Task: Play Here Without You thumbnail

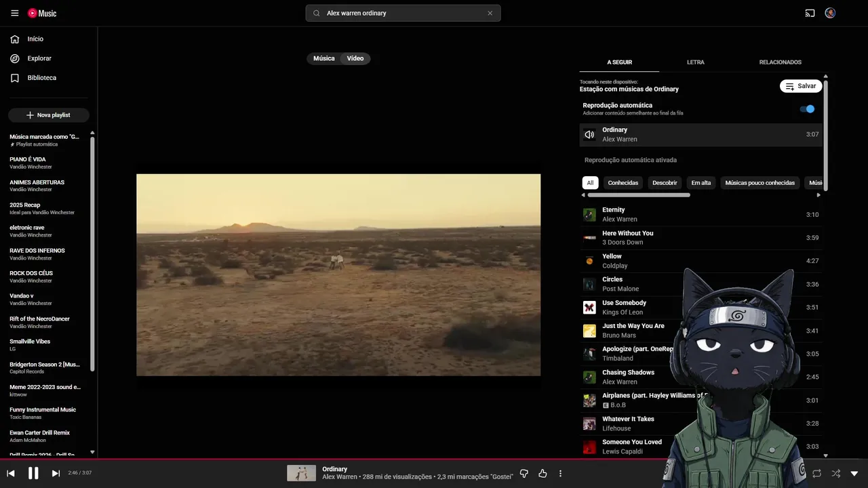Action: [x=589, y=238]
